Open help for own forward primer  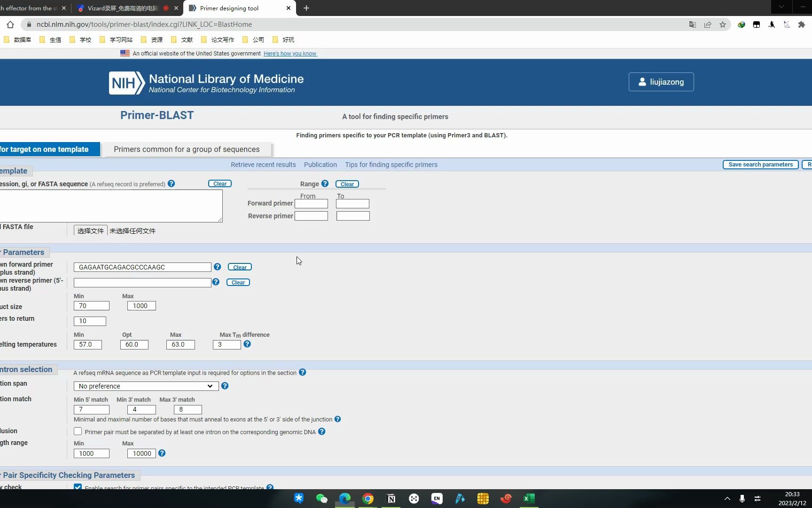(217, 267)
